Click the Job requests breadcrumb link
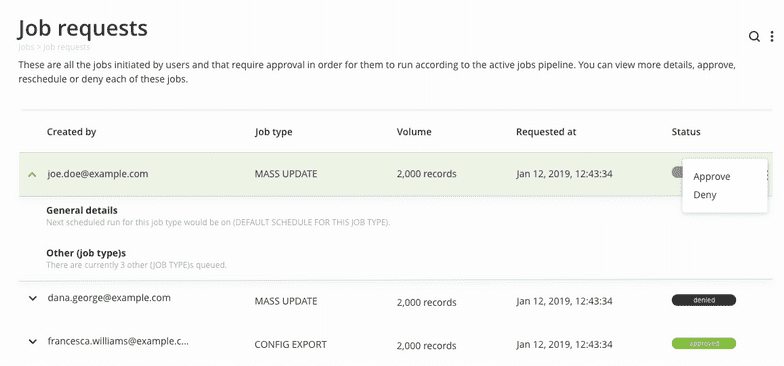Image resolution: width=784 pixels, height=366 pixels. 66,48
